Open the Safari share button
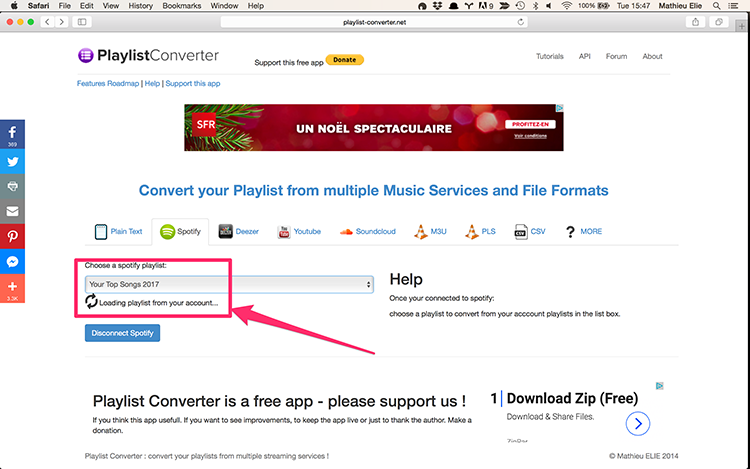 click(695, 22)
